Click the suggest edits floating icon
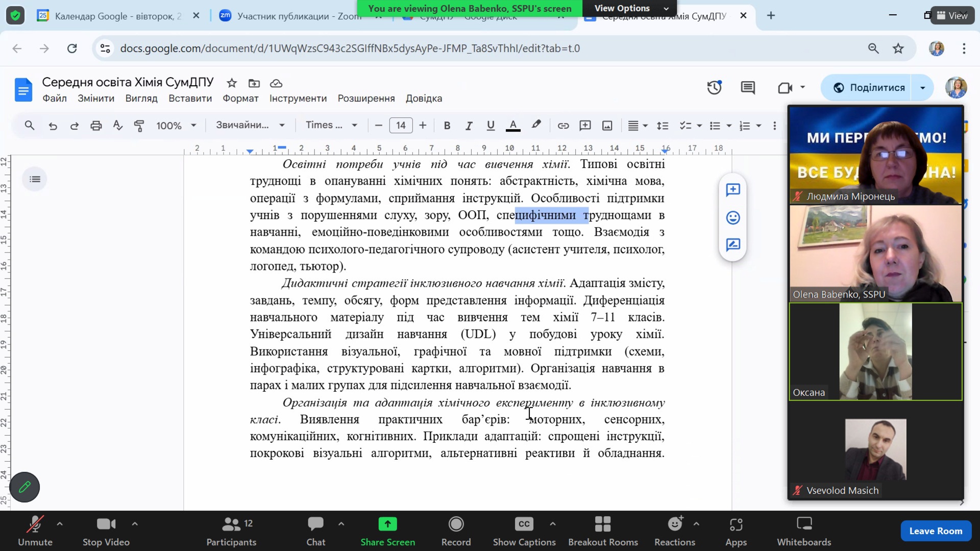 point(733,245)
